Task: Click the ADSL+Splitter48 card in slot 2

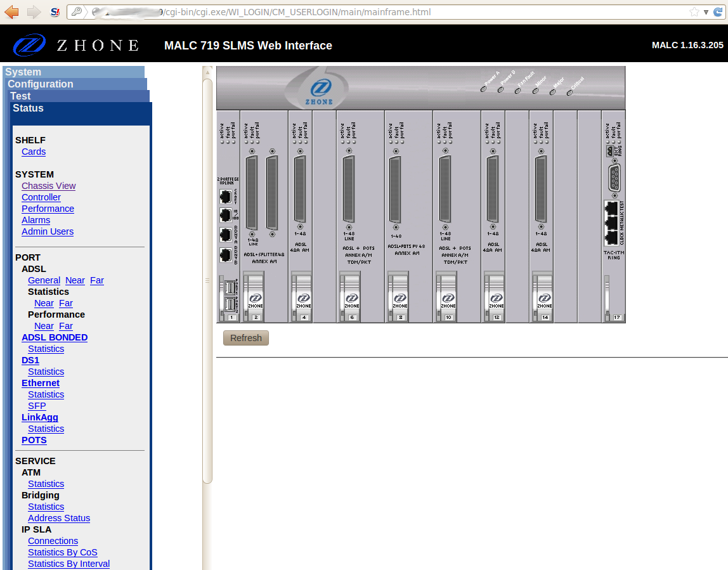Action: pos(264,216)
